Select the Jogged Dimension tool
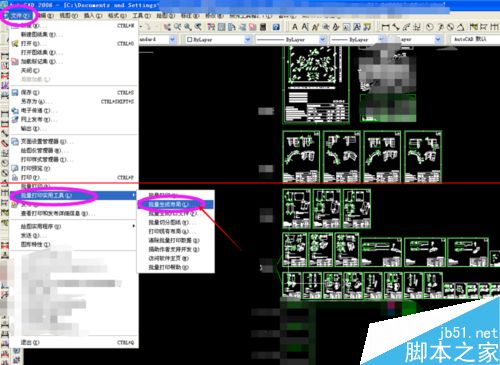This screenshot has height=365, width=500. (x=440, y=27)
